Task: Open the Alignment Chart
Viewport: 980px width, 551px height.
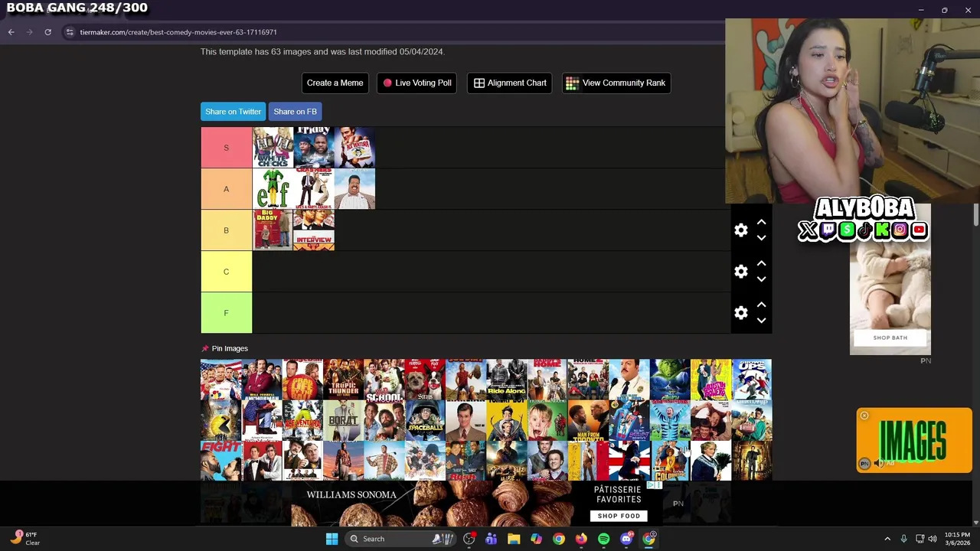Action: (510, 83)
